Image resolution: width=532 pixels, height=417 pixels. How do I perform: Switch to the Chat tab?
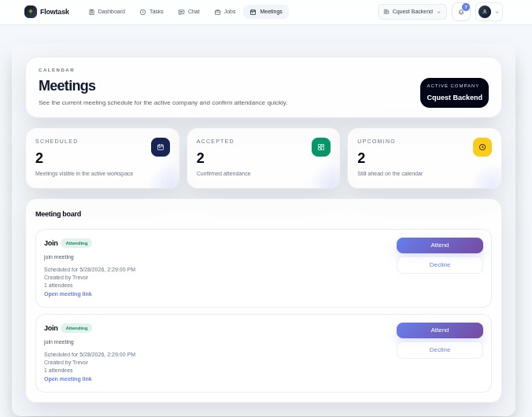click(189, 12)
